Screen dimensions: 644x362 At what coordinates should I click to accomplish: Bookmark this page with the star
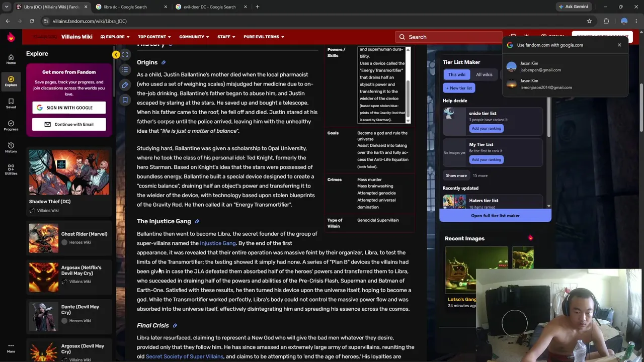point(589,21)
